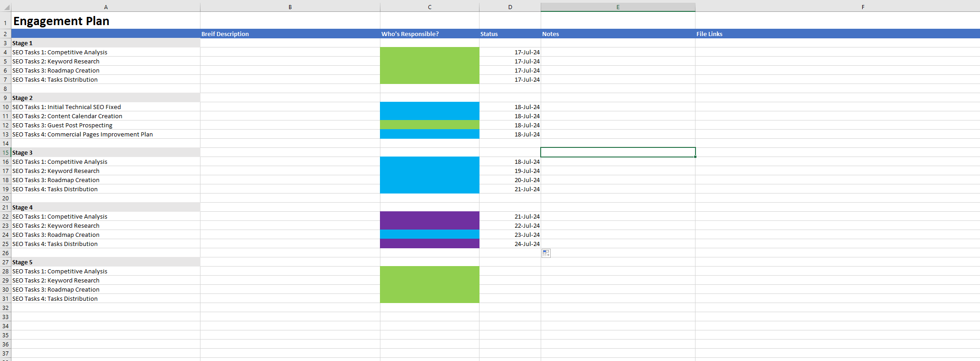Select Commercial Pages Improvement Plan cell
The image size is (980, 361).
(106, 134)
